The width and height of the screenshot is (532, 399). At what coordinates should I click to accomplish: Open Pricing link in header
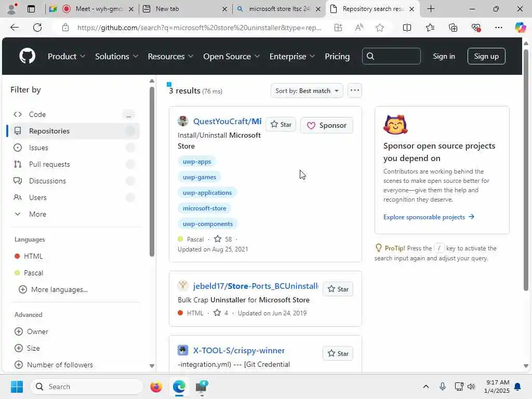click(337, 56)
